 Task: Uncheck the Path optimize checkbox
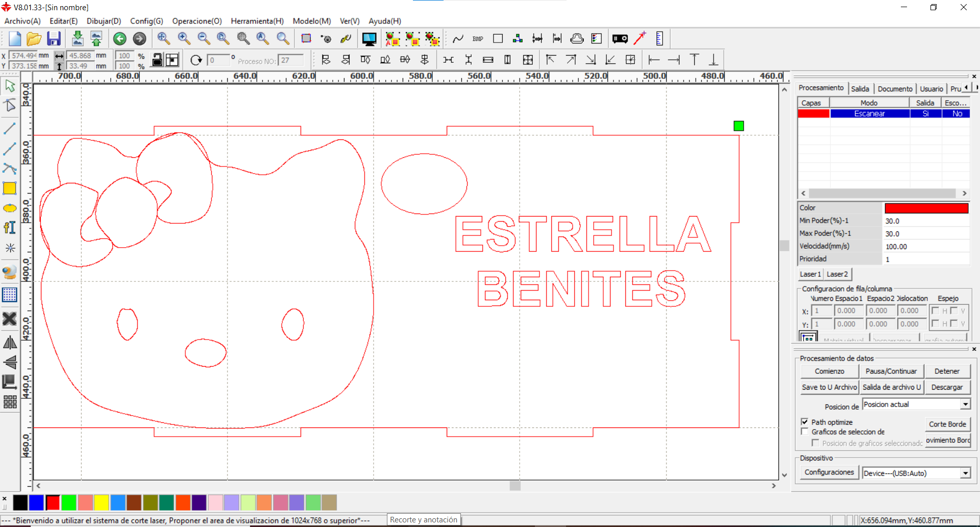(x=805, y=422)
